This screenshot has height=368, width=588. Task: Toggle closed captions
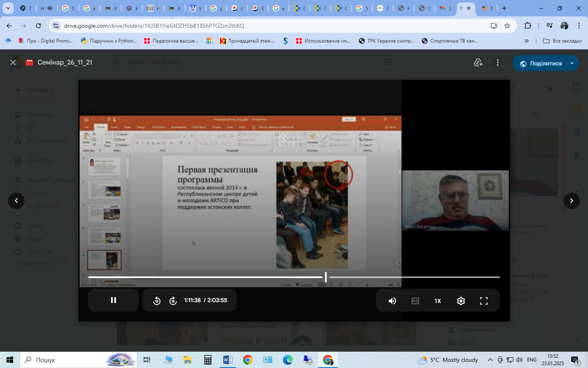point(415,301)
